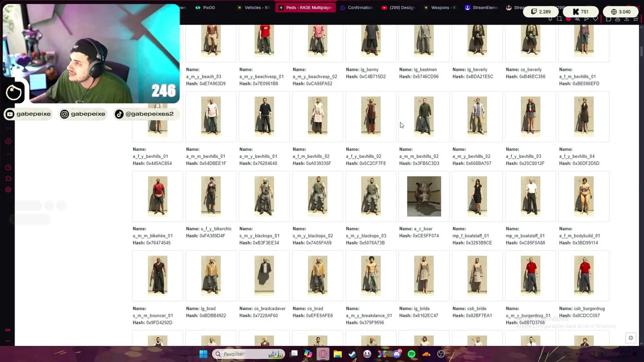Click the s_m_y_blackops_02 ped thumbnail
Screen dimensions: 644x362
(317, 196)
